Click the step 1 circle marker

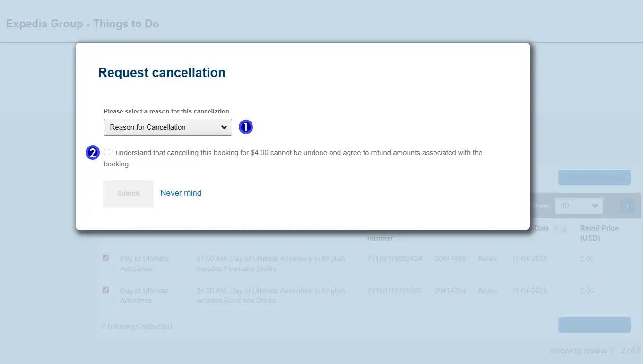[246, 127]
